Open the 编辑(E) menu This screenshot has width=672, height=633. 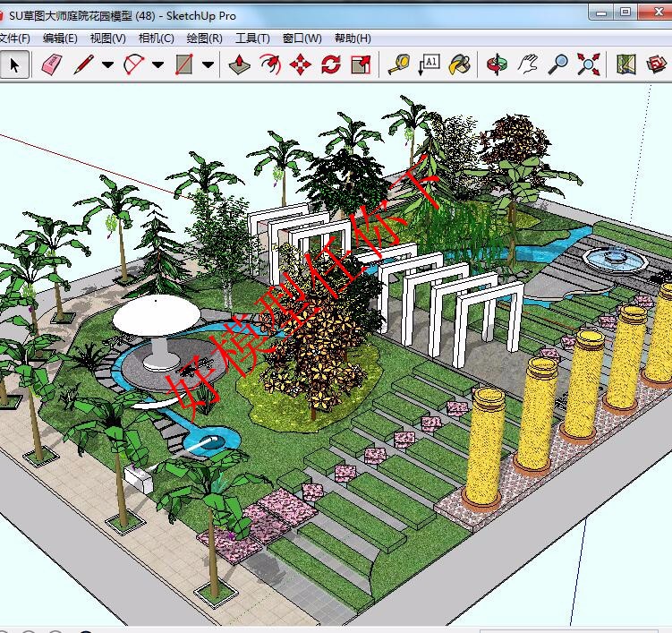60,38
